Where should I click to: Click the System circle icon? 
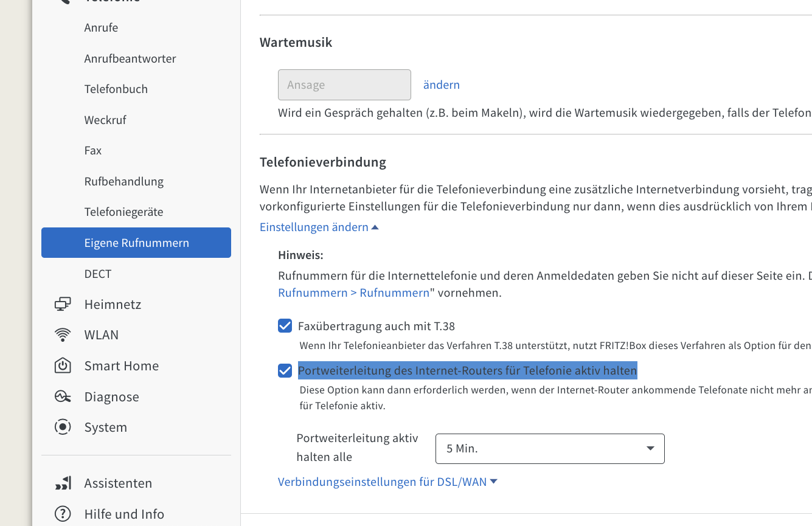(x=63, y=427)
